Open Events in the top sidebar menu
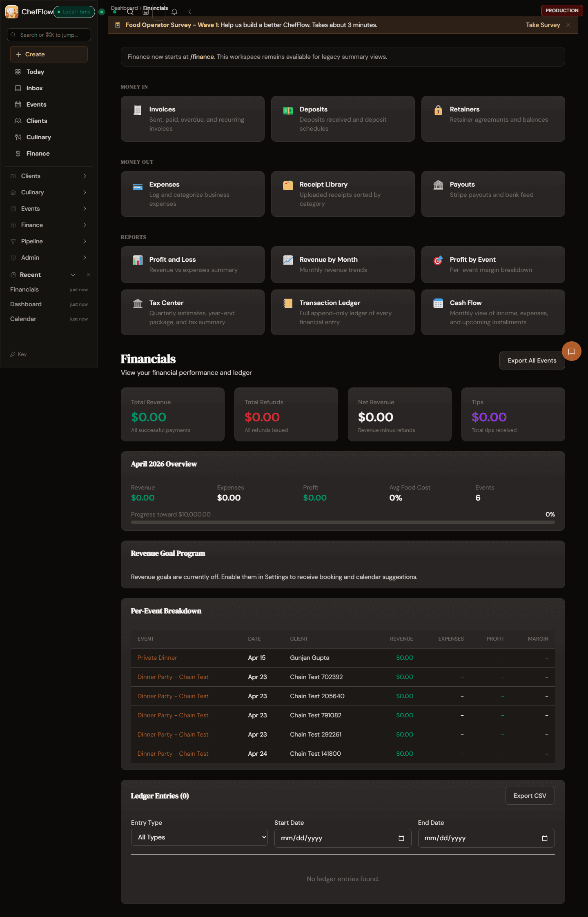 49,105
